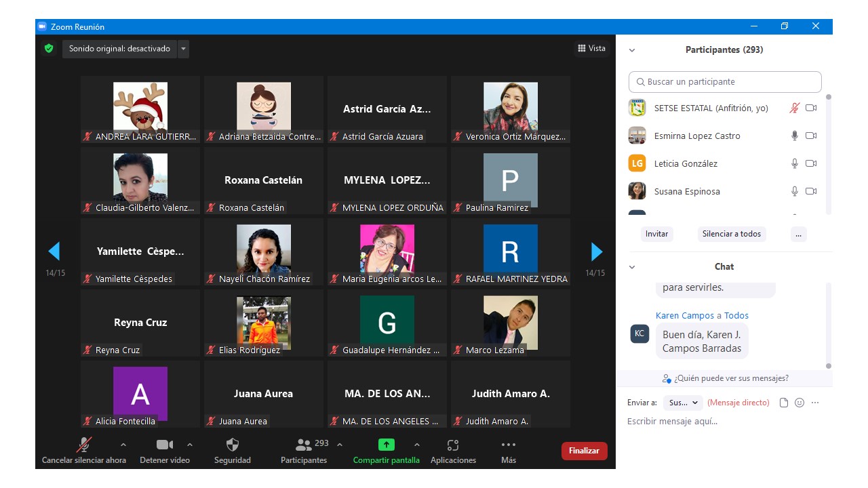This screenshot has width=868, height=488.
Task: Toggle Esmirna Lopez Castro's microphone icon
Action: tap(795, 136)
